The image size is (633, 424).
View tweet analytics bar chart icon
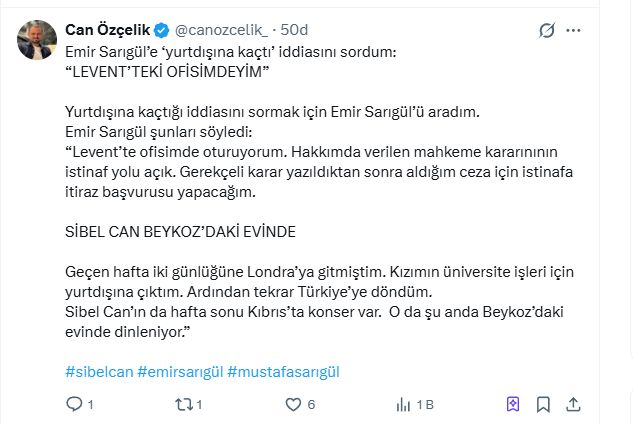tap(404, 404)
